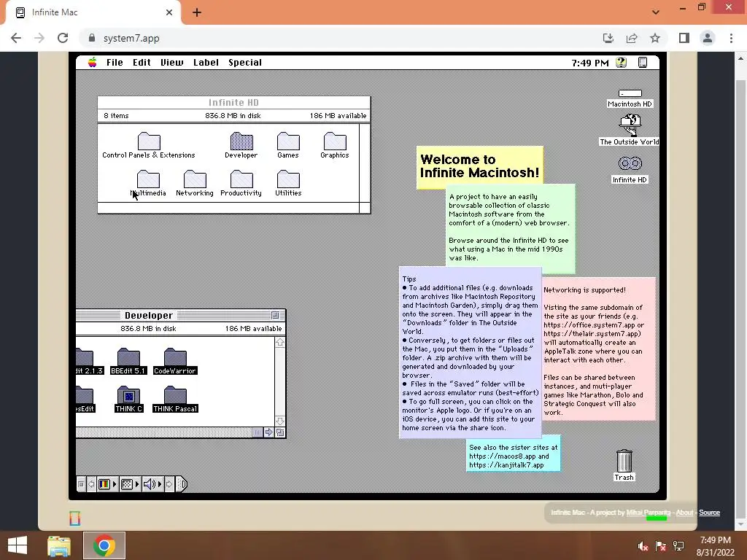
Task: Select the Games folder
Action: coord(288,141)
